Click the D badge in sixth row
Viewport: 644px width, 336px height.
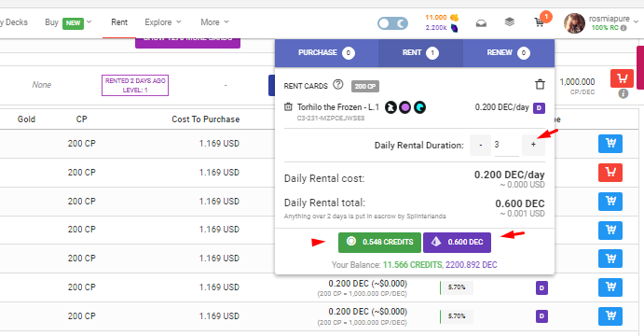(x=541, y=287)
